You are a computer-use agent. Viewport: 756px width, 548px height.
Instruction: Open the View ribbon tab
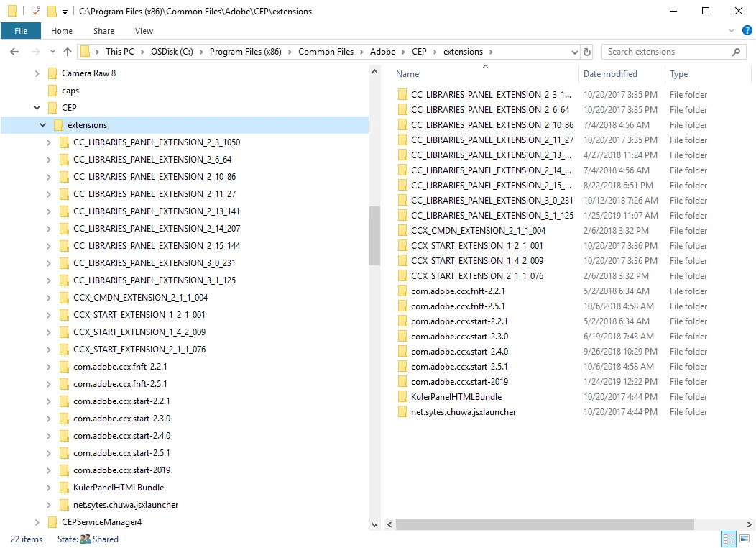coord(144,31)
